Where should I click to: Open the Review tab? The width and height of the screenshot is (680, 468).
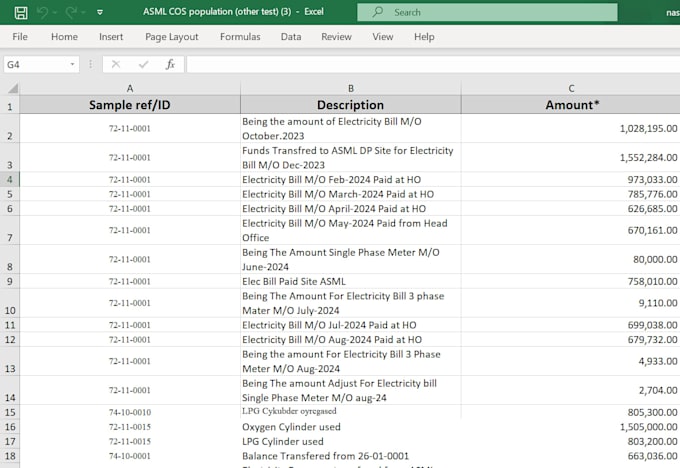(x=336, y=37)
